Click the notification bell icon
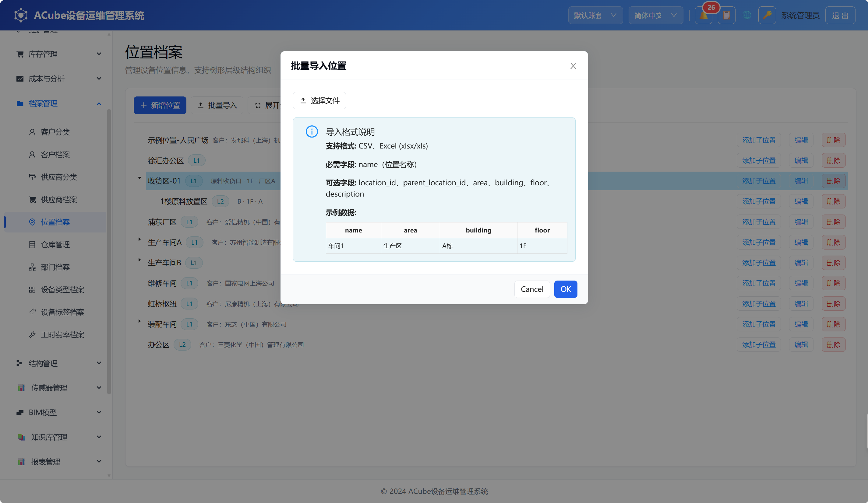The height and width of the screenshot is (503, 868). pos(703,16)
